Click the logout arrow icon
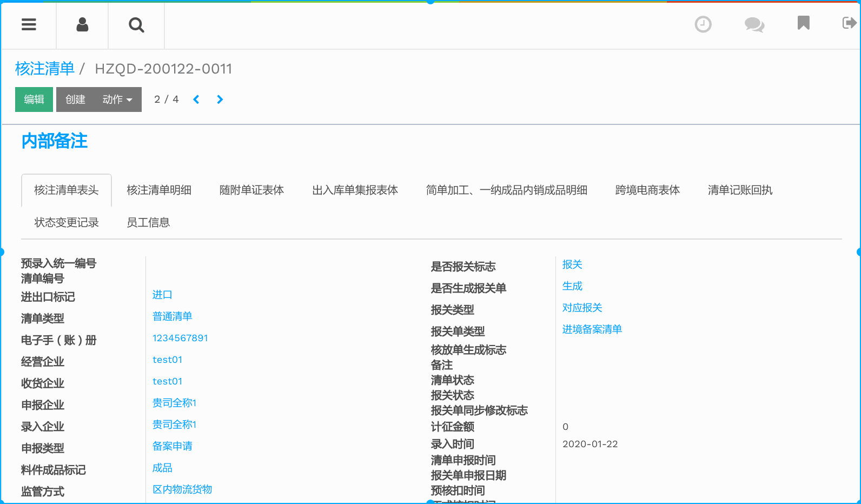This screenshot has width=861, height=504. (x=849, y=23)
